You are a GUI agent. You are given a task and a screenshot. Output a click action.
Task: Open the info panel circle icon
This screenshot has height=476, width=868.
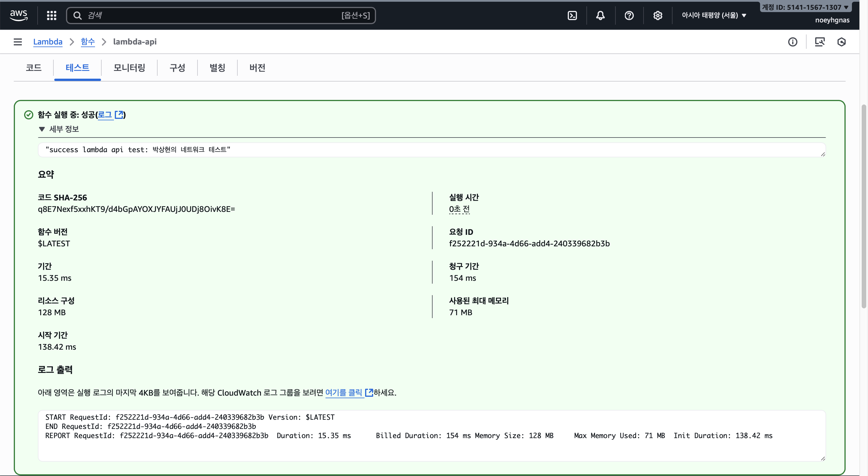tap(793, 42)
